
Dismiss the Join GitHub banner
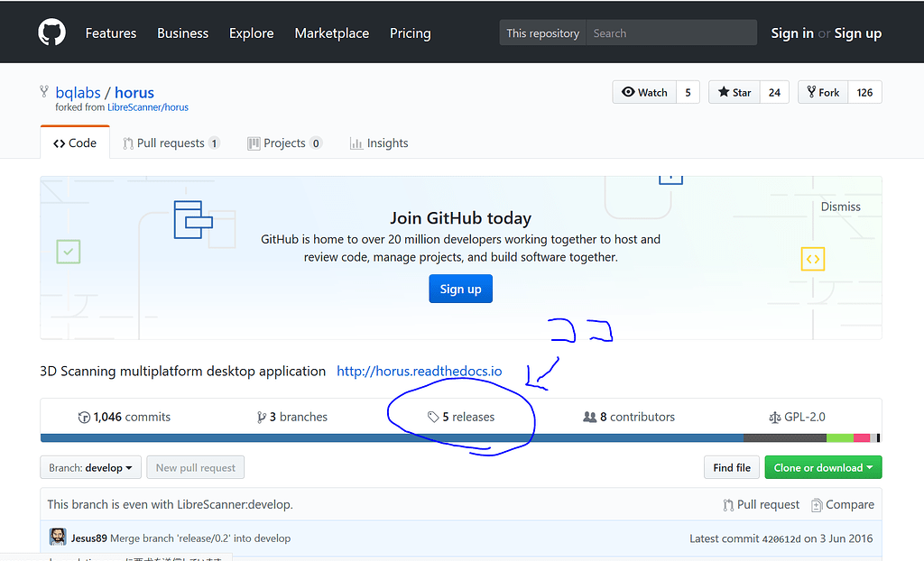tap(840, 207)
